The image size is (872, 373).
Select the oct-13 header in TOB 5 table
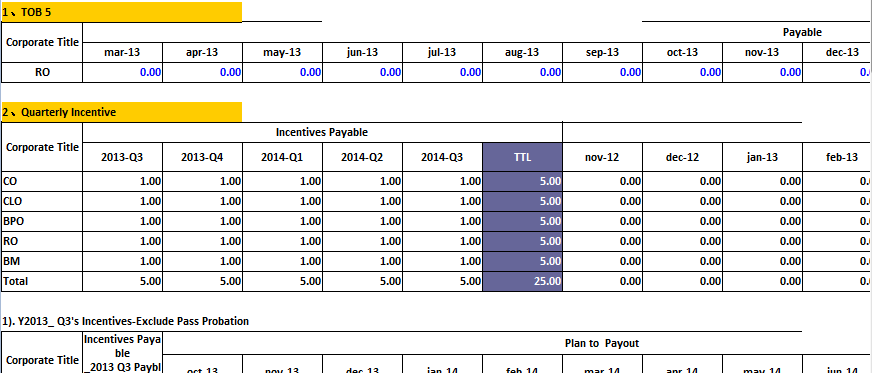tap(683, 53)
